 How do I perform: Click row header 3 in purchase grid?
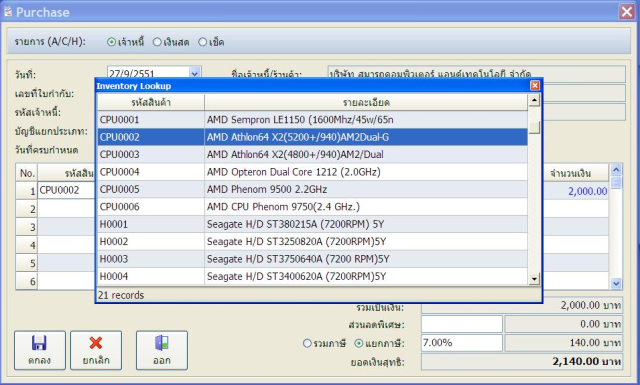(x=27, y=227)
